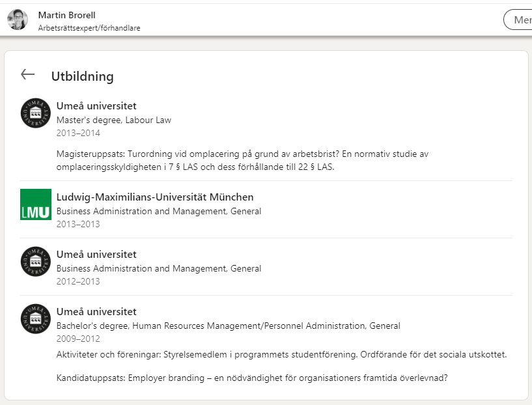
Task: Click Bachelor's degree, Human Resources Management line
Action: point(228,326)
